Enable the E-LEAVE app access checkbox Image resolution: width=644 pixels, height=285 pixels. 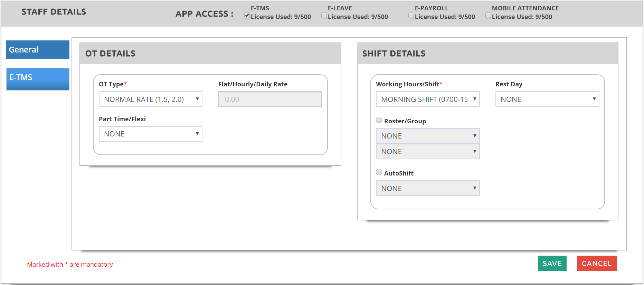(x=324, y=16)
